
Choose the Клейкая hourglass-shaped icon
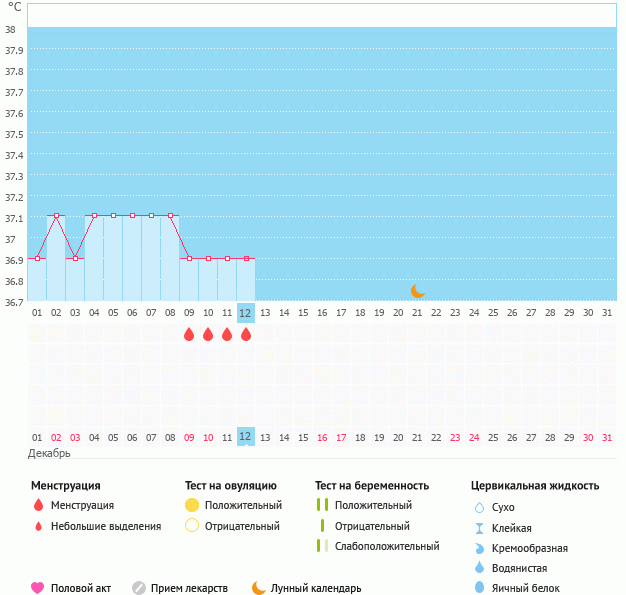(479, 528)
